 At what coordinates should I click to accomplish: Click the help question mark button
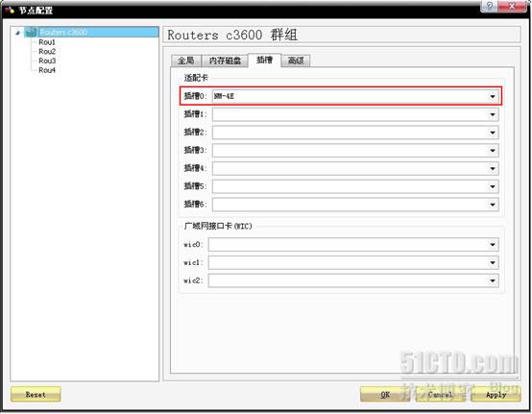tap(489, 6)
